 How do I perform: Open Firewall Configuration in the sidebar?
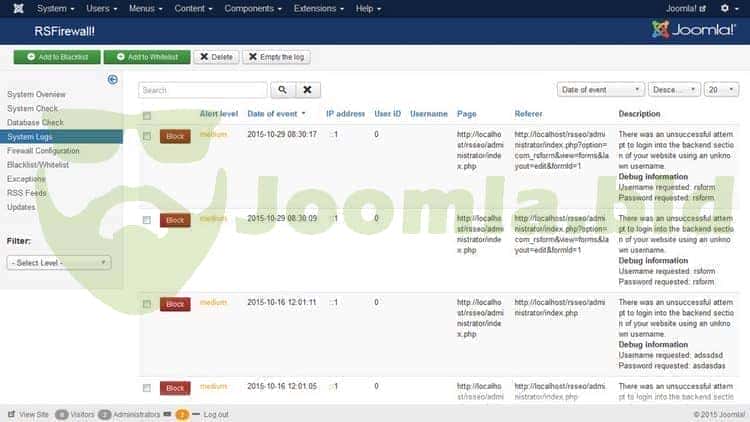pos(44,150)
